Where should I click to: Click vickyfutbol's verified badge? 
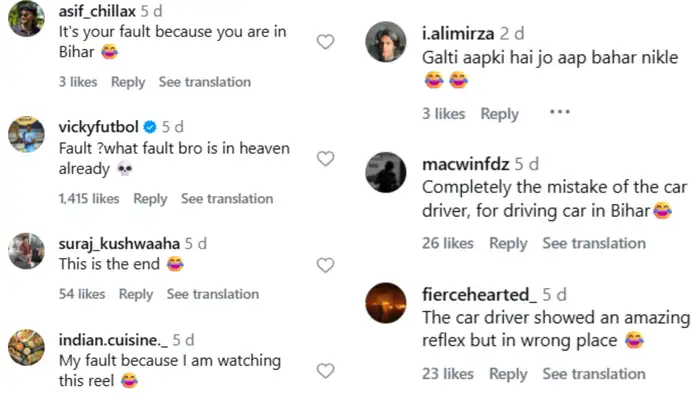tap(150, 127)
